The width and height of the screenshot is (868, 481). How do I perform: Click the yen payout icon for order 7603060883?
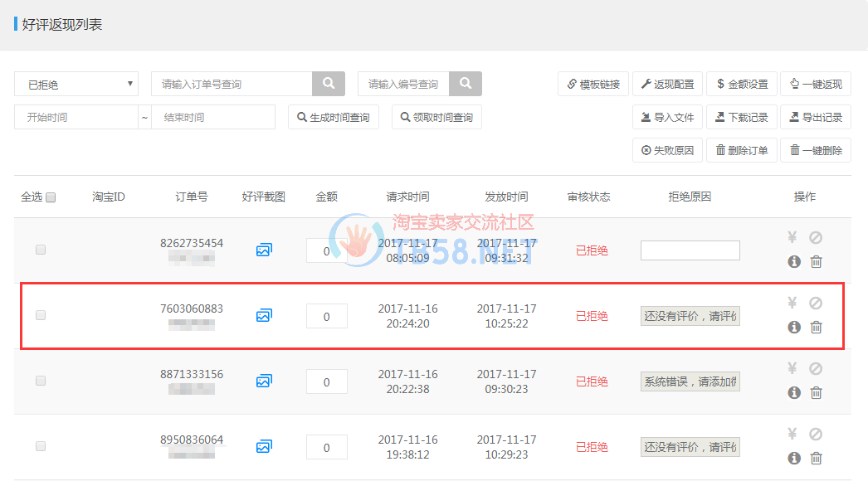792,303
